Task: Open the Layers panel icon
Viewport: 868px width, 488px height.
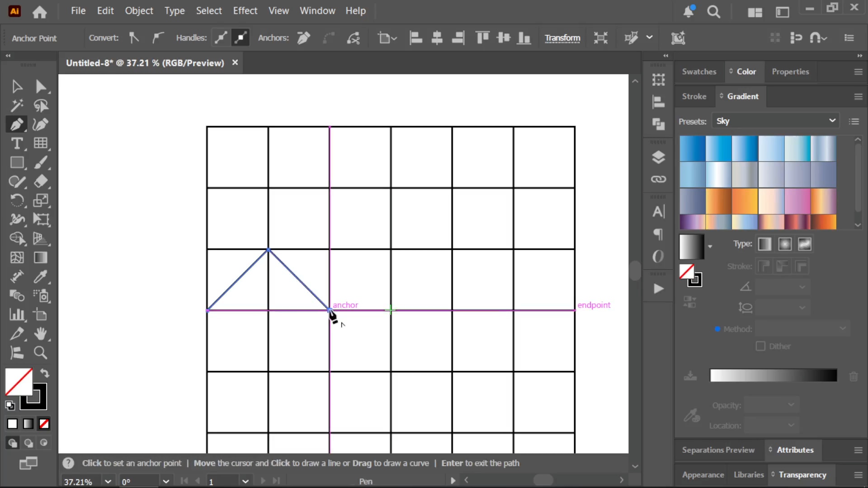Action: click(x=658, y=157)
